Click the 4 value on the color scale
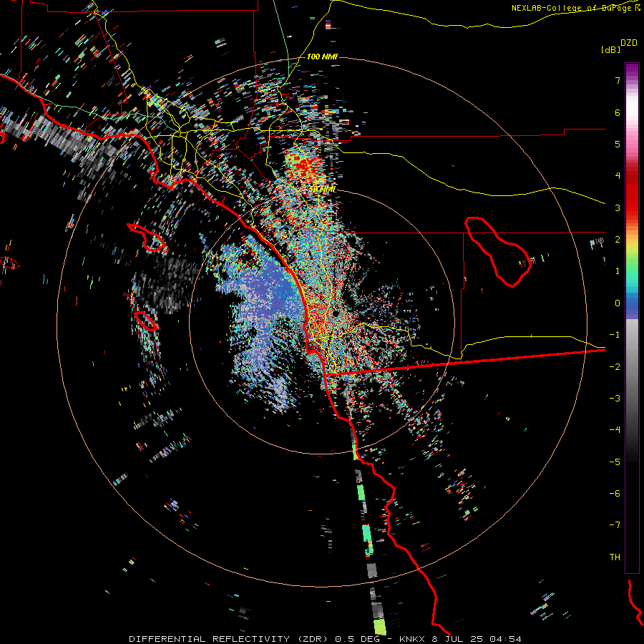 click(618, 176)
